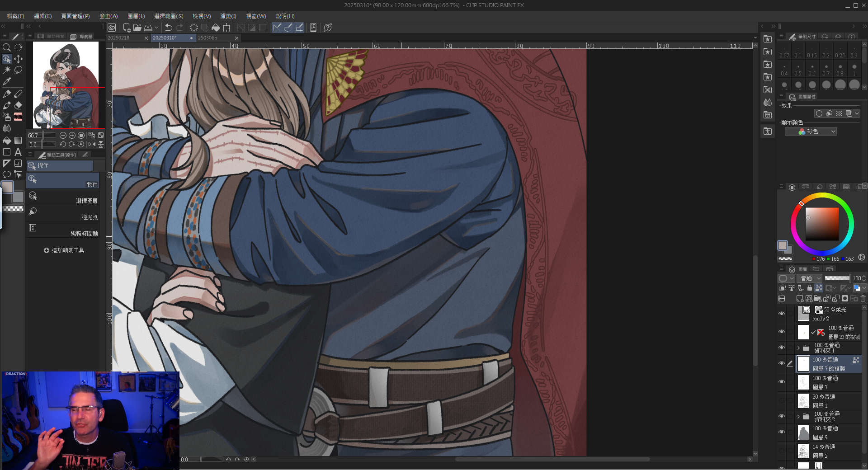This screenshot has width=868, height=470.
Task: Select the Auto select magic wand tool
Action: [x=7, y=70]
